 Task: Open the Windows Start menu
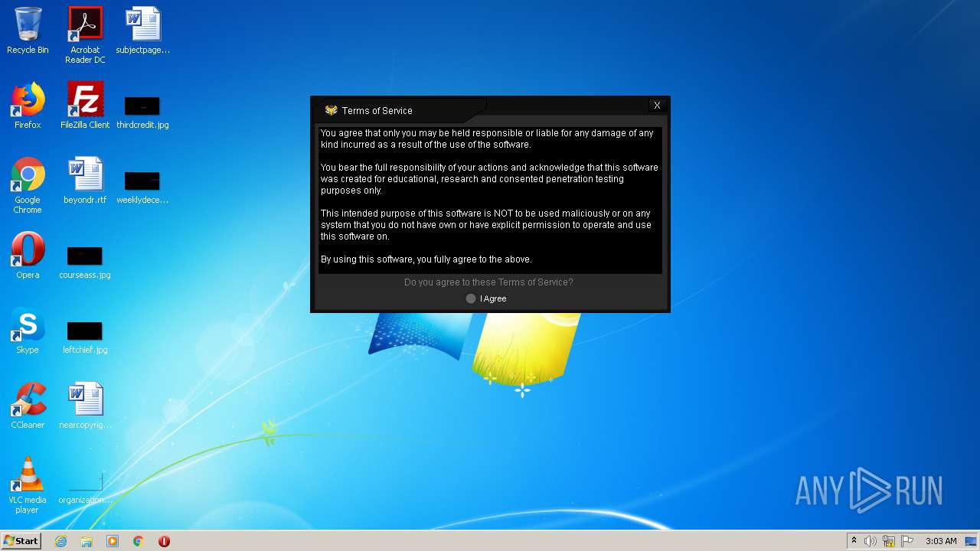(21, 540)
